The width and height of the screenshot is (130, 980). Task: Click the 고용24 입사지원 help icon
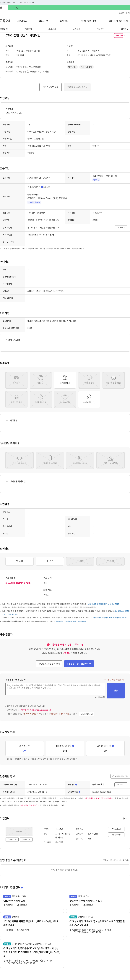(113, 746)
